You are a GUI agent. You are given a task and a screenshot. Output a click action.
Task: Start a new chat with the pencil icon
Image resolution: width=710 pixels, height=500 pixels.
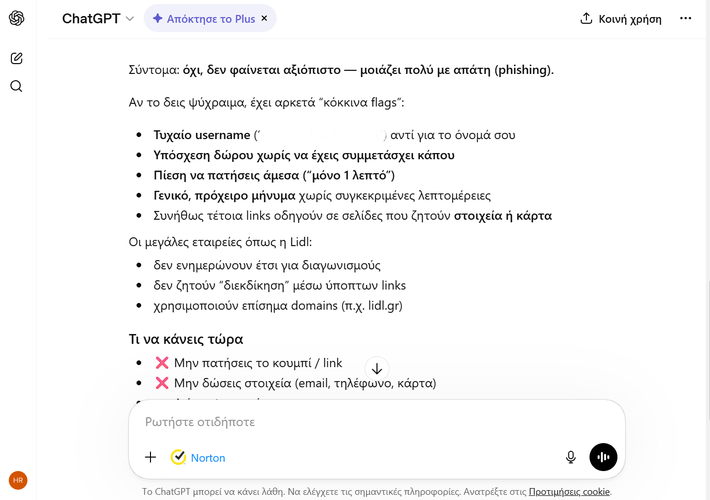click(16, 58)
